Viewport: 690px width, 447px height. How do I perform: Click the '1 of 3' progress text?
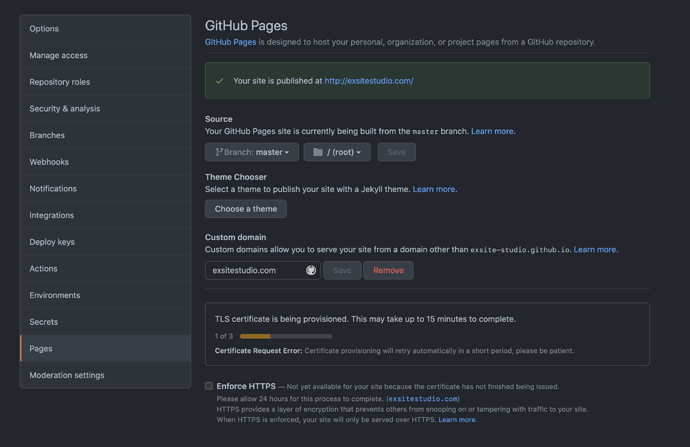(224, 336)
